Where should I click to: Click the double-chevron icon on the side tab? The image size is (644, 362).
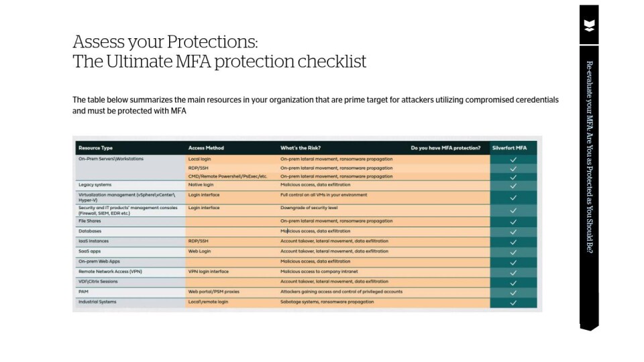coord(589,25)
